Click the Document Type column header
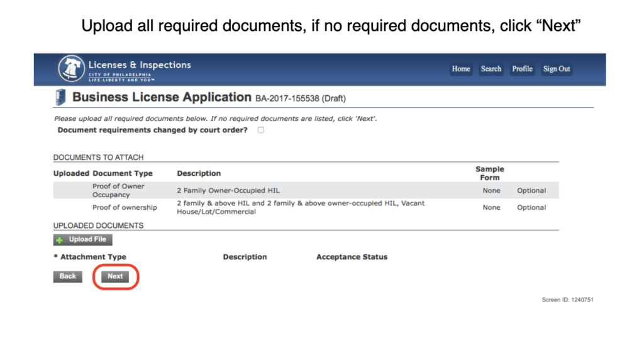 coord(123,174)
